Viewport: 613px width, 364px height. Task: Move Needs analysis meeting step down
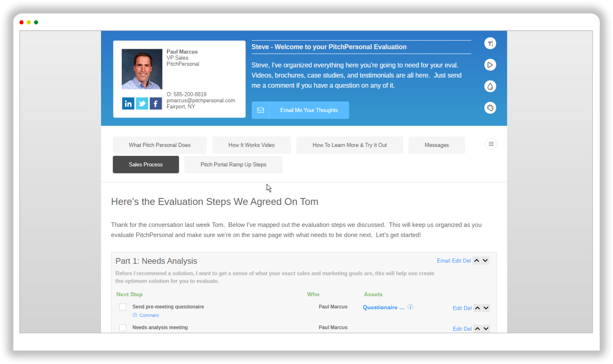[486, 329]
